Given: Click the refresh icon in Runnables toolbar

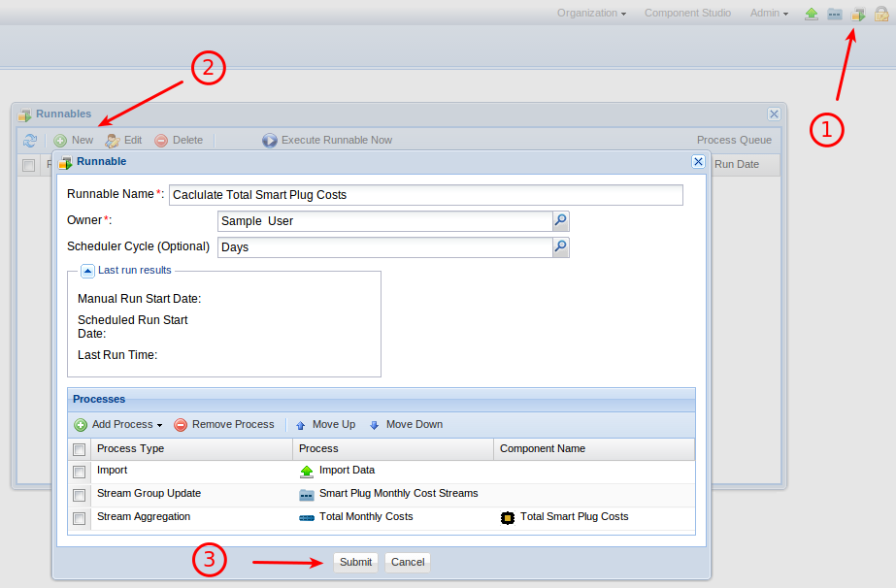Looking at the screenshot, I should point(30,141).
